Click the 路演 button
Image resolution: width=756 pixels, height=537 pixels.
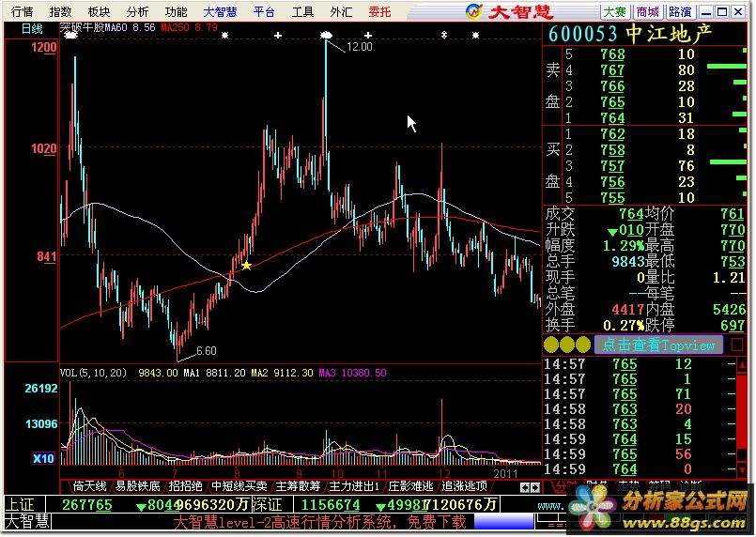tap(680, 11)
